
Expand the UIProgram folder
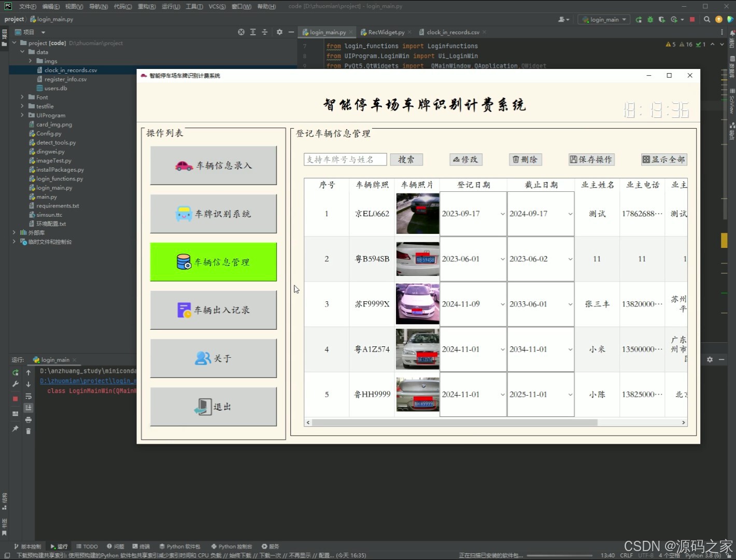[22, 115]
